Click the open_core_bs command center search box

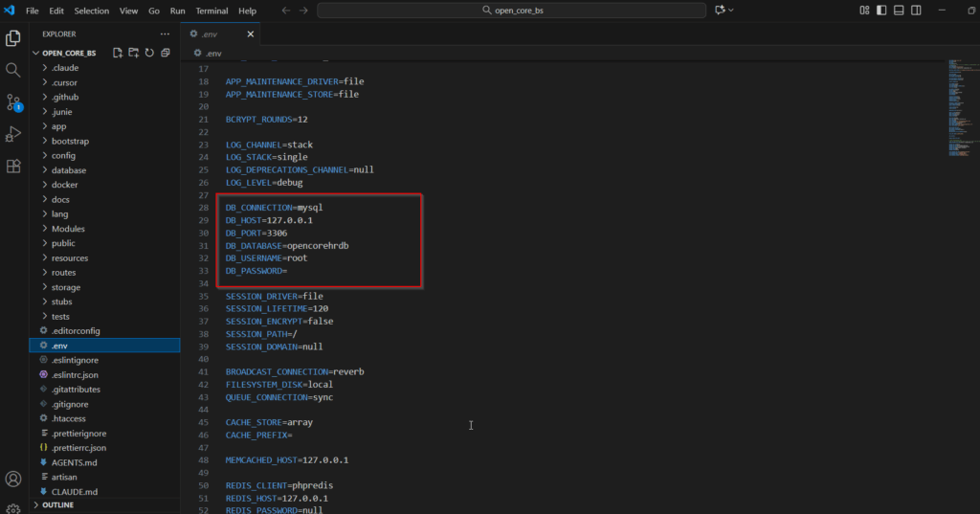(512, 11)
